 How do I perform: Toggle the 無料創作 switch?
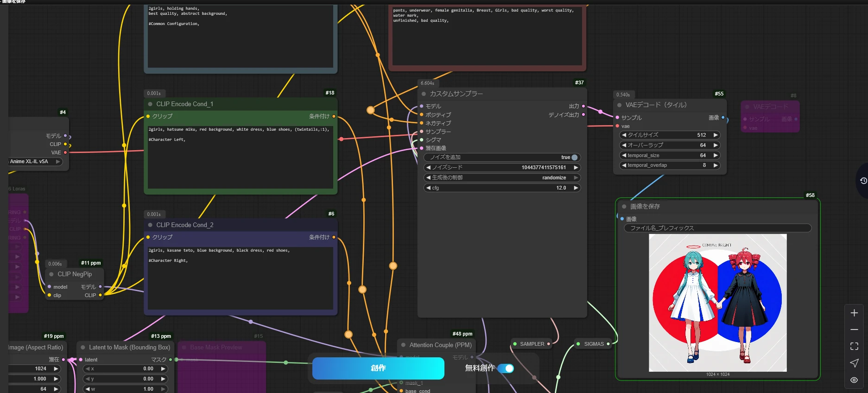click(x=506, y=368)
